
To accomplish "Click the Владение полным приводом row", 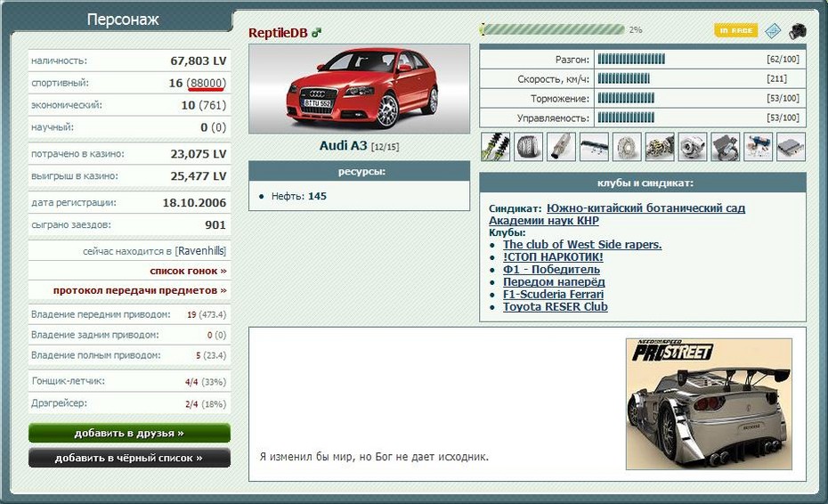I will [x=129, y=355].
